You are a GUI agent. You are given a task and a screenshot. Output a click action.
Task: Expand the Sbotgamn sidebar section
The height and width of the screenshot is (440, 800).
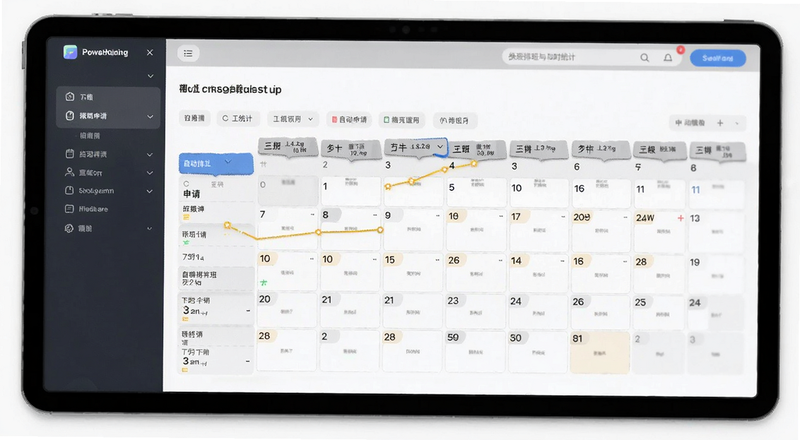click(x=149, y=191)
